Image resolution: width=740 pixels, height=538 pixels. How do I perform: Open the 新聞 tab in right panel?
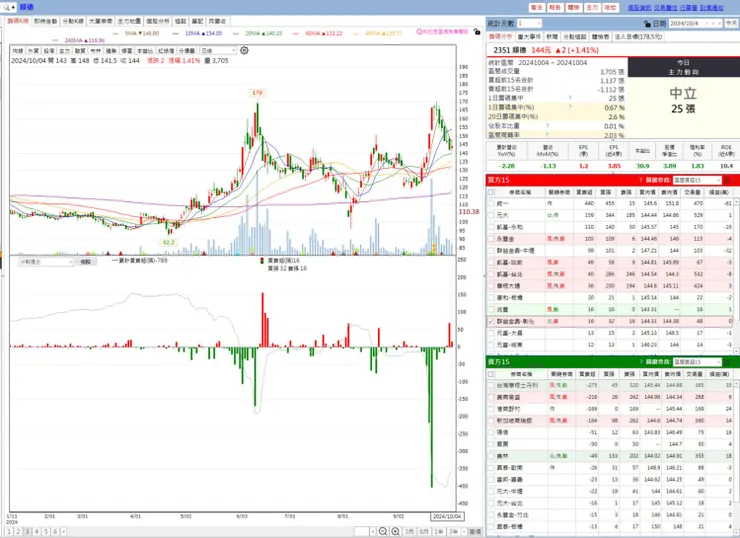coord(552,36)
